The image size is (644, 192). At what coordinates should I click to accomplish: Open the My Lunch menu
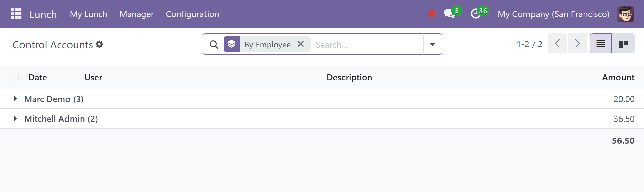pyautogui.click(x=89, y=14)
